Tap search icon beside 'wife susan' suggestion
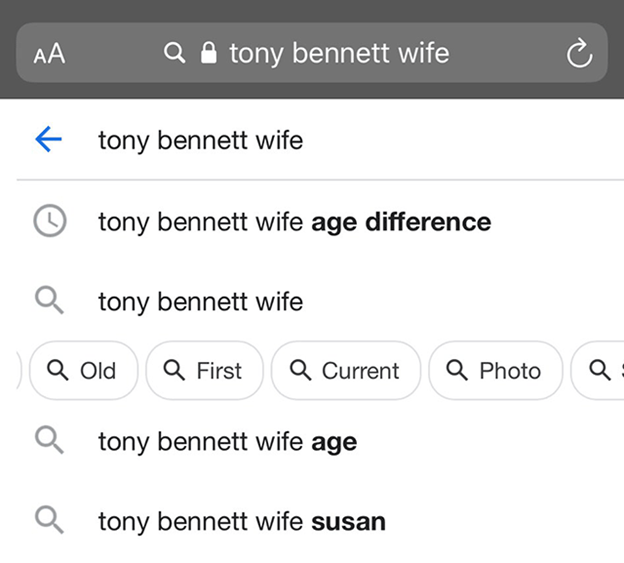 click(x=49, y=520)
